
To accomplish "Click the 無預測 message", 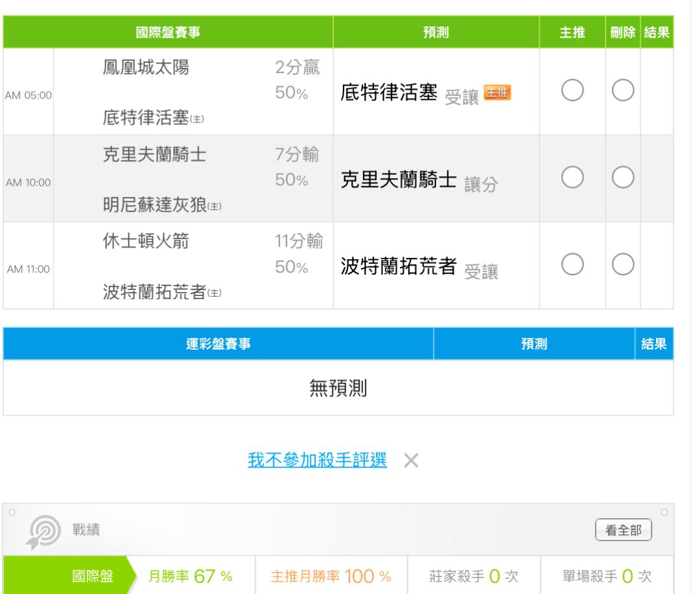I will tap(338, 388).
